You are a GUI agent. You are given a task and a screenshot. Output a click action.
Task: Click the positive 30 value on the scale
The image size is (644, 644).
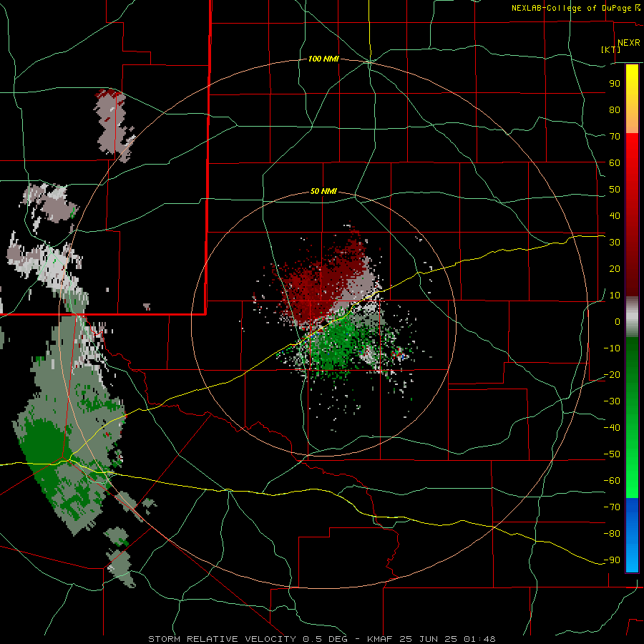coord(615,243)
